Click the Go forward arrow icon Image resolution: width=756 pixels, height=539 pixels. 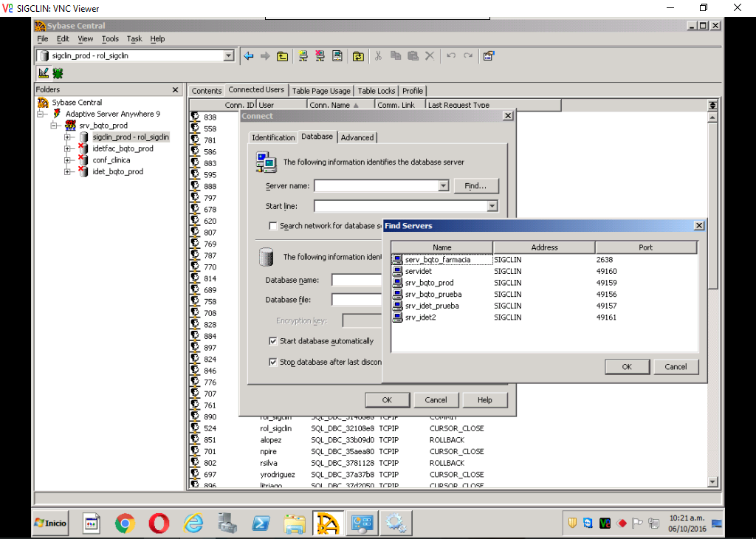pyautogui.click(x=265, y=56)
